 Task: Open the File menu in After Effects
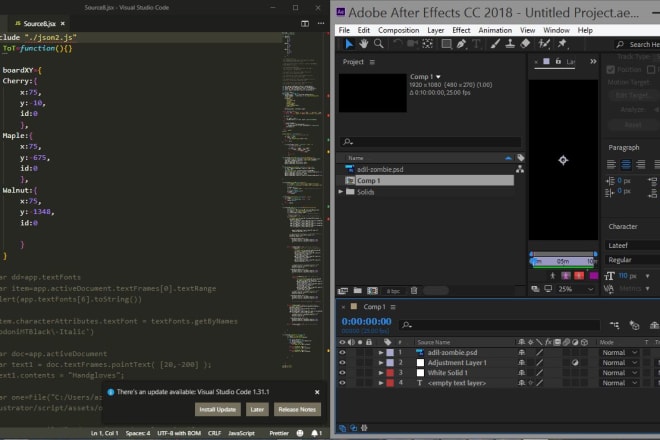344,30
